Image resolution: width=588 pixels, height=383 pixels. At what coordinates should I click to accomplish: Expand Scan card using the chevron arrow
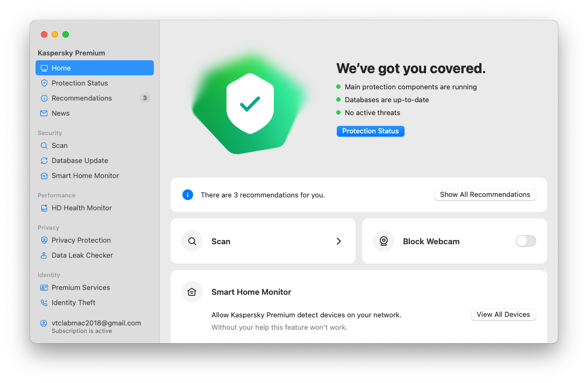tap(338, 241)
